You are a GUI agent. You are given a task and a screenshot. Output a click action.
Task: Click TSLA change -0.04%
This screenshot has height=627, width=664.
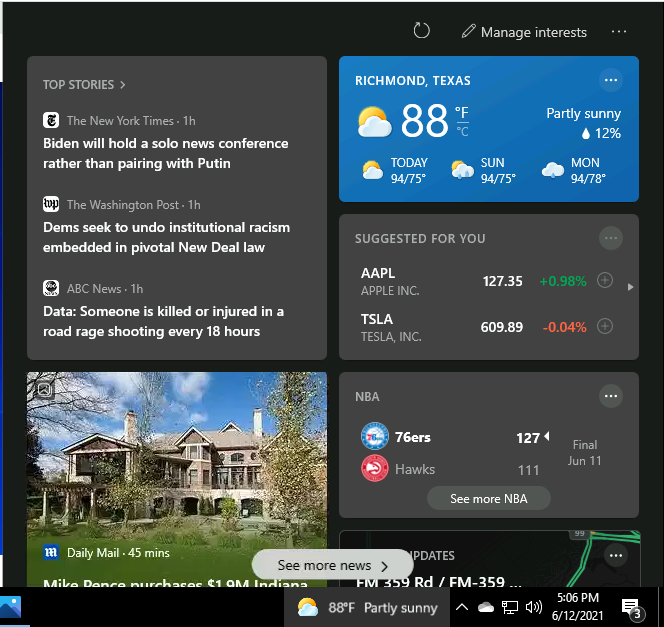pos(564,327)
